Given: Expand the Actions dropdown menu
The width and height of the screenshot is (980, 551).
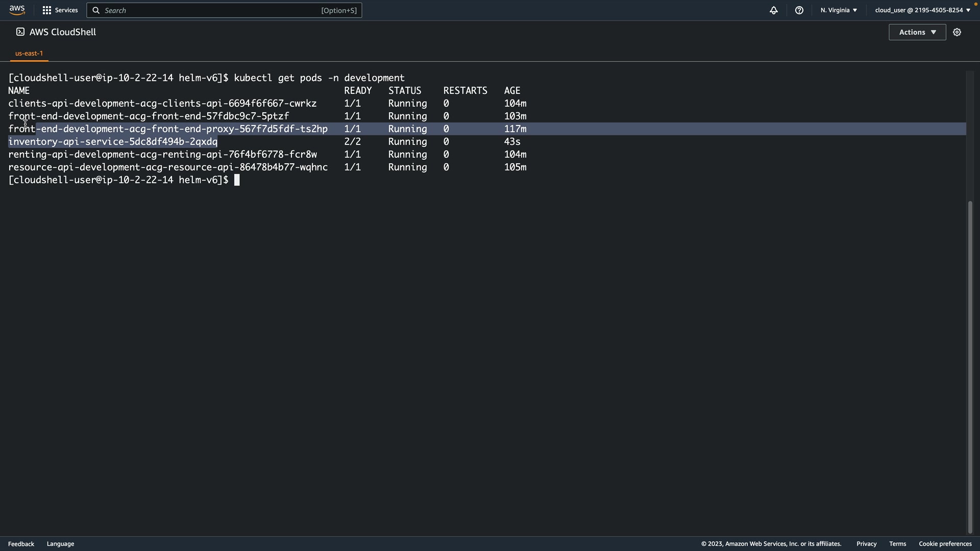Looking at the screenshot, I should (917, 32).
